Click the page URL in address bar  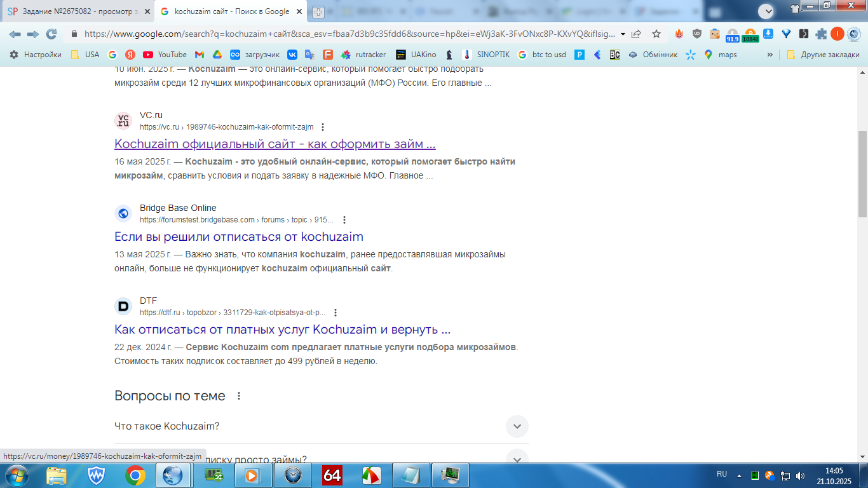[349, 34]
